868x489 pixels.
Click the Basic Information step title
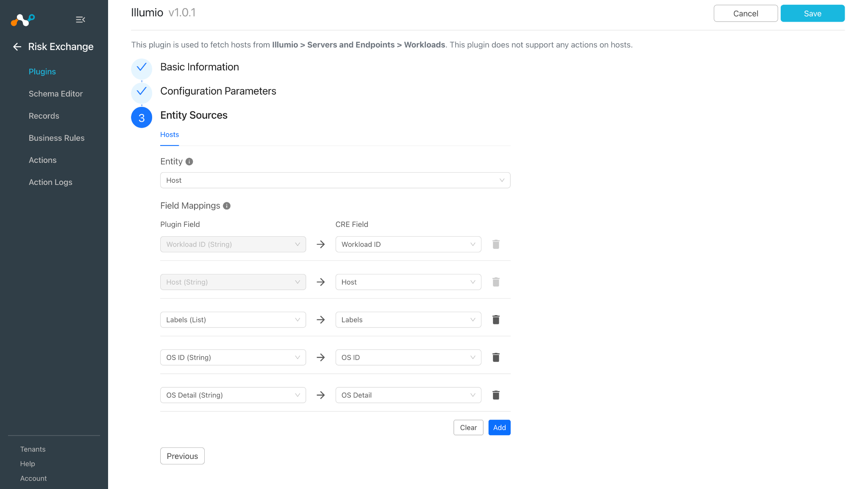pos(200,67)
